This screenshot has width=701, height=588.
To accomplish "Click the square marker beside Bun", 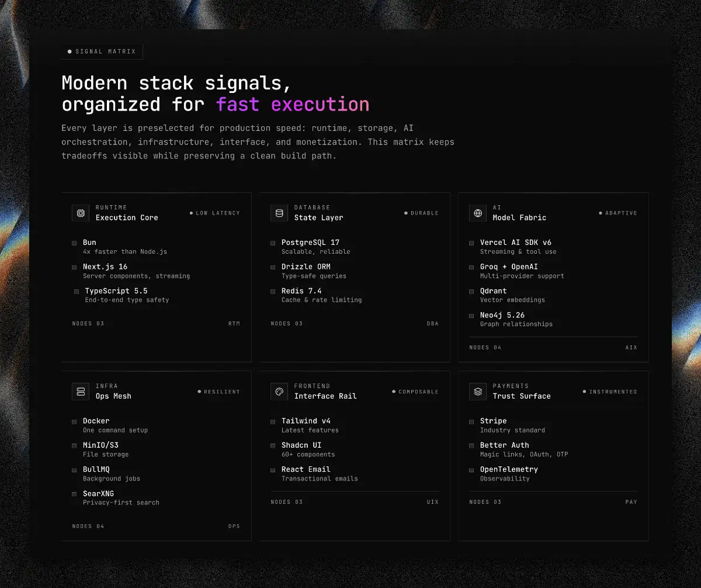I will pos(74,243).
